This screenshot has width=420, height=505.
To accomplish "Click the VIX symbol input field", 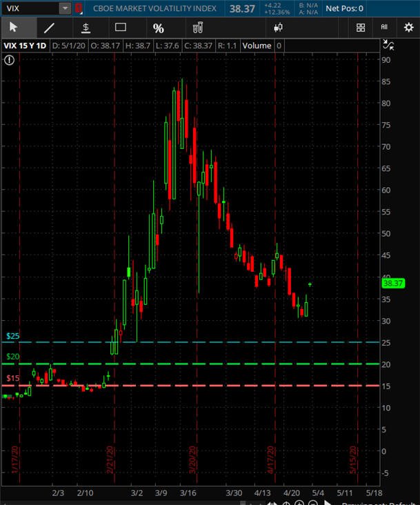I will [30, 8].
